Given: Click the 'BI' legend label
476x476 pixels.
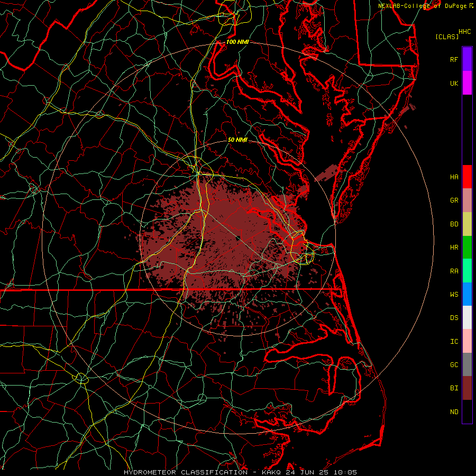Looking at the screenshot, I should 454,388.
